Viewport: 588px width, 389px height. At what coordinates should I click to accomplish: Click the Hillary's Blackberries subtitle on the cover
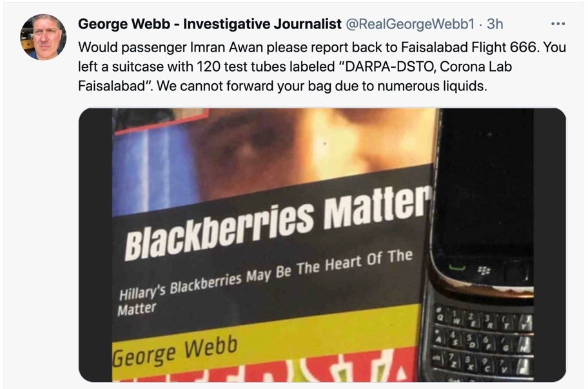(265, 282)
